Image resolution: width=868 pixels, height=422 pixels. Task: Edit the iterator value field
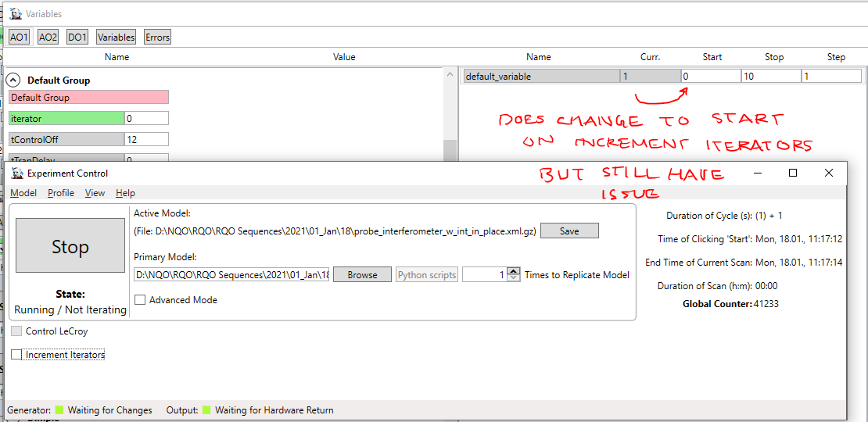(146, 118)
